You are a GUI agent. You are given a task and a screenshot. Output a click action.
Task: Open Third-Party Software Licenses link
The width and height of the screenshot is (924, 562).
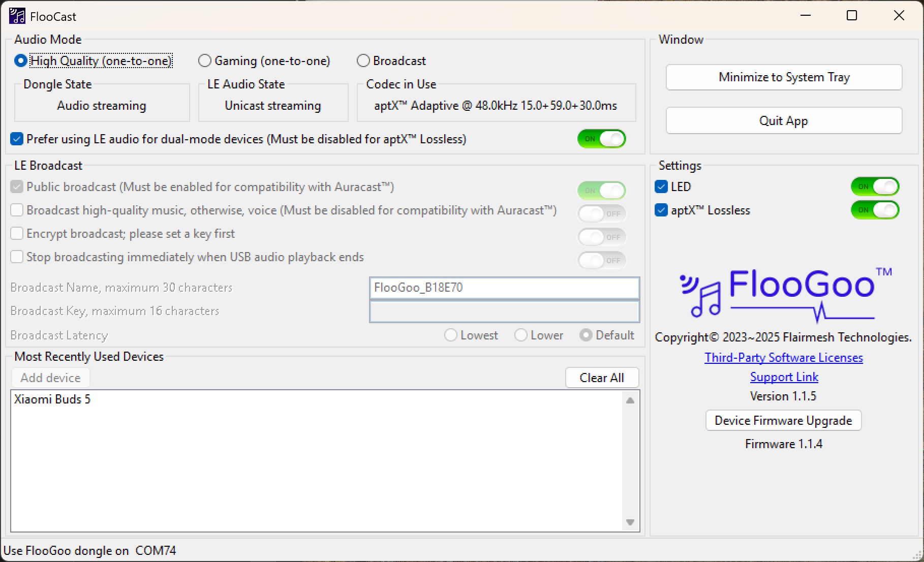783,358
